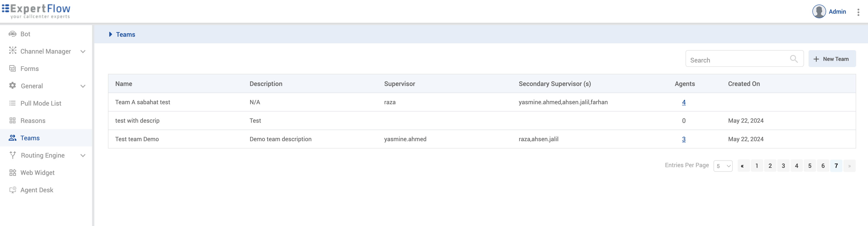Expand the General settings section
Viewport: 868px width, 226px height.
(x=83, y=86)
